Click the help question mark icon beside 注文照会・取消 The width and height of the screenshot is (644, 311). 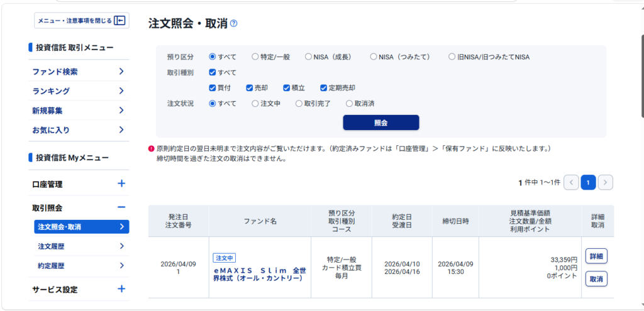pos(234,24)
